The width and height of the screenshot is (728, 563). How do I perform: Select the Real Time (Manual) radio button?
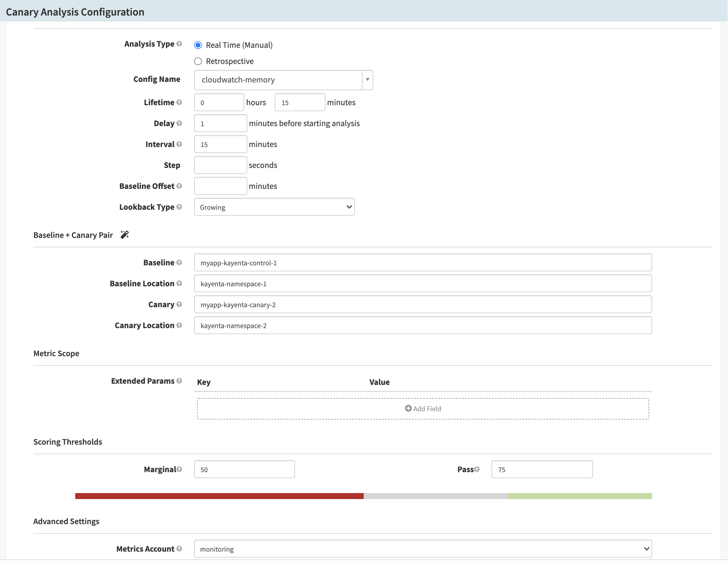198,45
